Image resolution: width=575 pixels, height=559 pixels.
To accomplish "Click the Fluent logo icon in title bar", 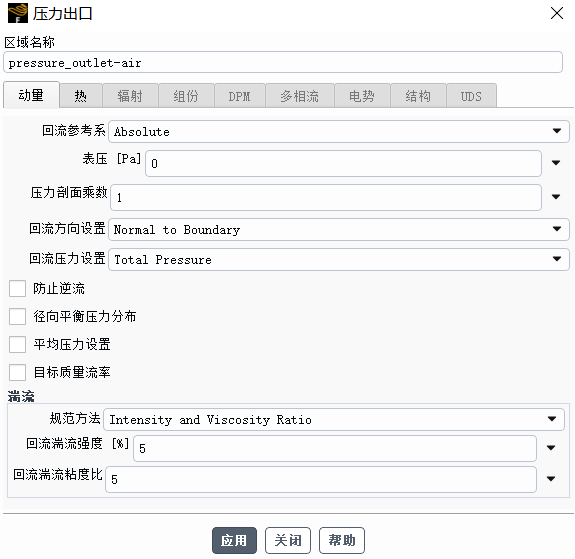I will [x=18, y=14].
